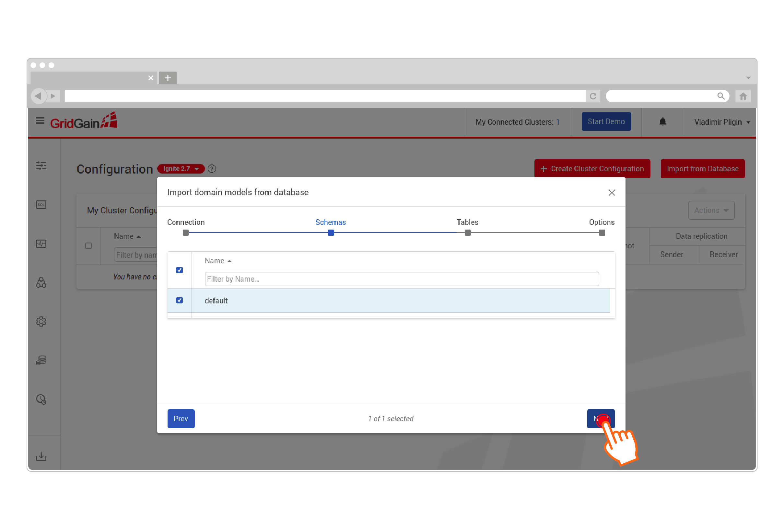Click the browser back arrow
Image resolution: width=784 pixels, height=532 pixels.
(x=38, y=96)
